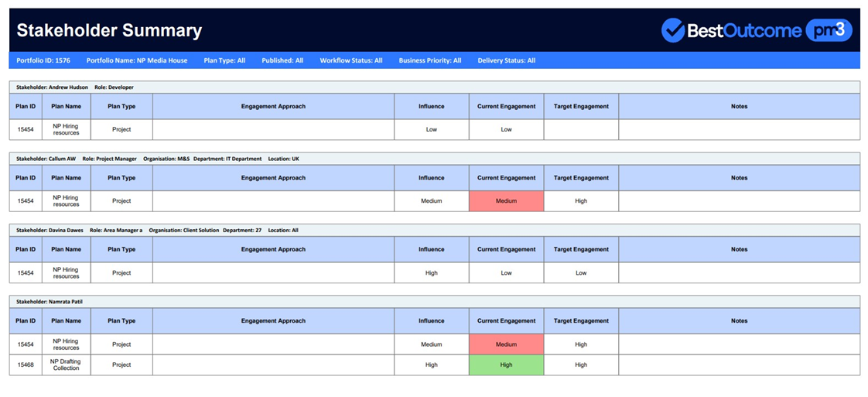Click the Delivery Status: All filter
Image resolution: width=868 pixels, height=397 pixels.
coord(507,60)
